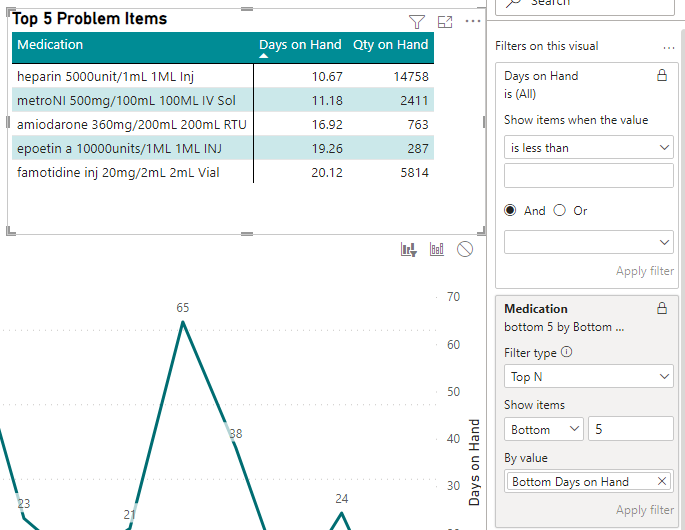Screen dimensions: 685x530
Task: Clear the Bottom Days on Hand field with X
Action: tap(661, 481)
